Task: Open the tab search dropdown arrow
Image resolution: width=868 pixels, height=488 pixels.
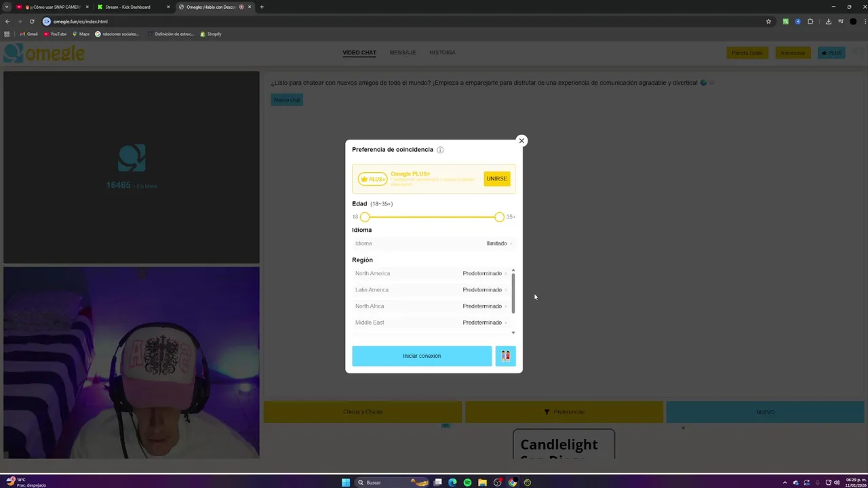Action: pos(6,7)
